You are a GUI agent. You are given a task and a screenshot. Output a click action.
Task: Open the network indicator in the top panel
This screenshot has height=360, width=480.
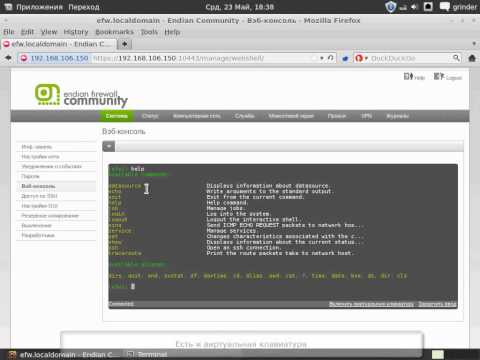pyautogui.click(x=403, y=7)
